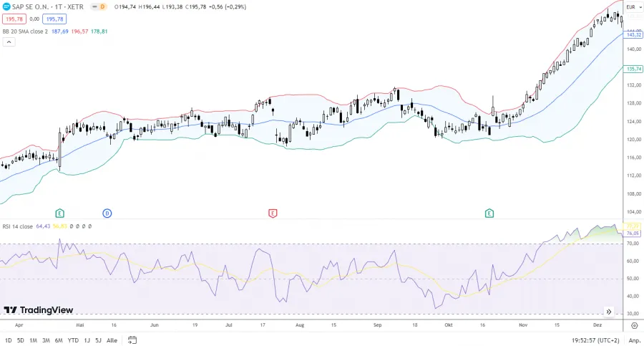Open the EUR currency dropdown

(x=633, y=7)
